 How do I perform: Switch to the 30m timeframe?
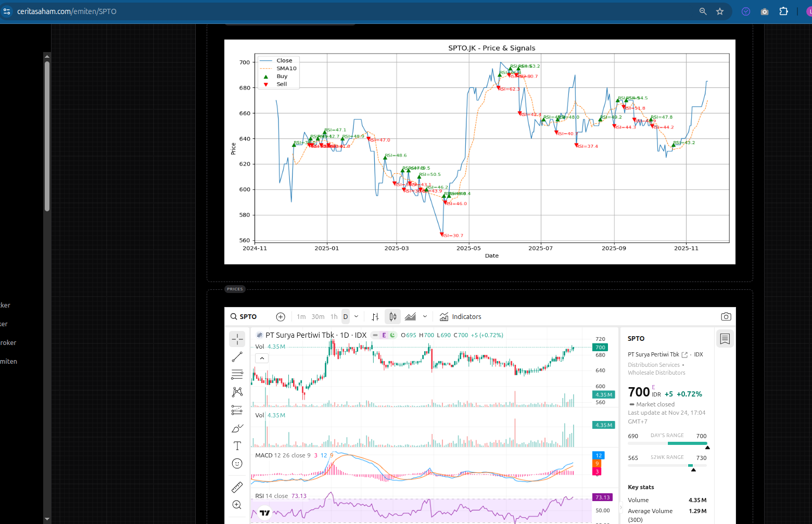pyautogui.click(x=318, y=317)
